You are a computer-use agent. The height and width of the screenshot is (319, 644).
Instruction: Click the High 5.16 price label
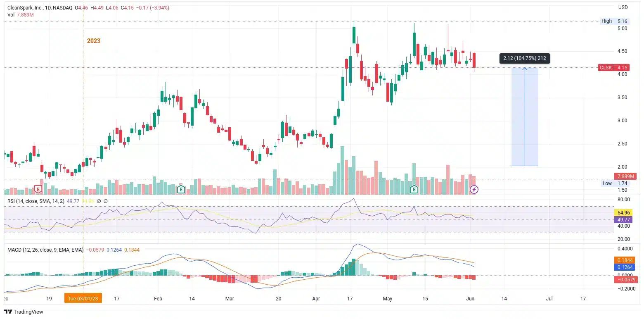(x=614, y=21)
